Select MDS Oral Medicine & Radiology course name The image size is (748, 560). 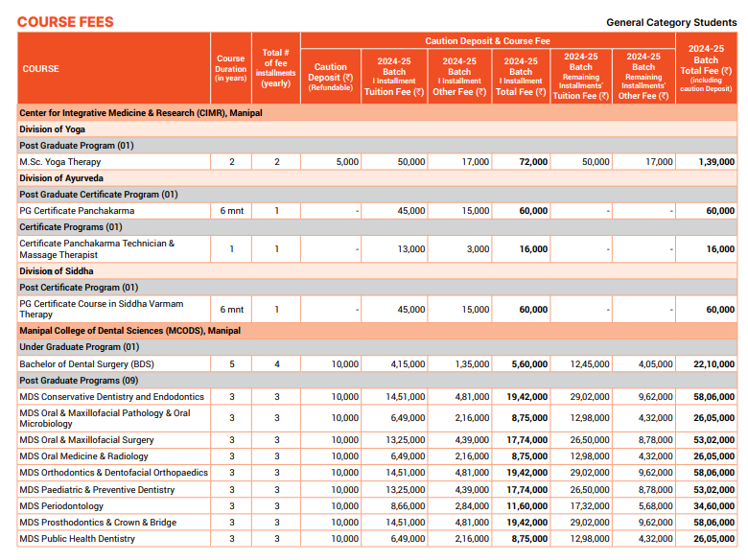[84, 456]
